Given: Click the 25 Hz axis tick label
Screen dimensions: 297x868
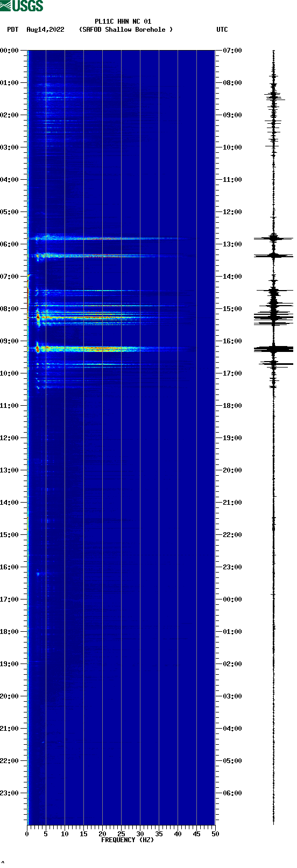Looking at the screenshot, I should [121, 834].
